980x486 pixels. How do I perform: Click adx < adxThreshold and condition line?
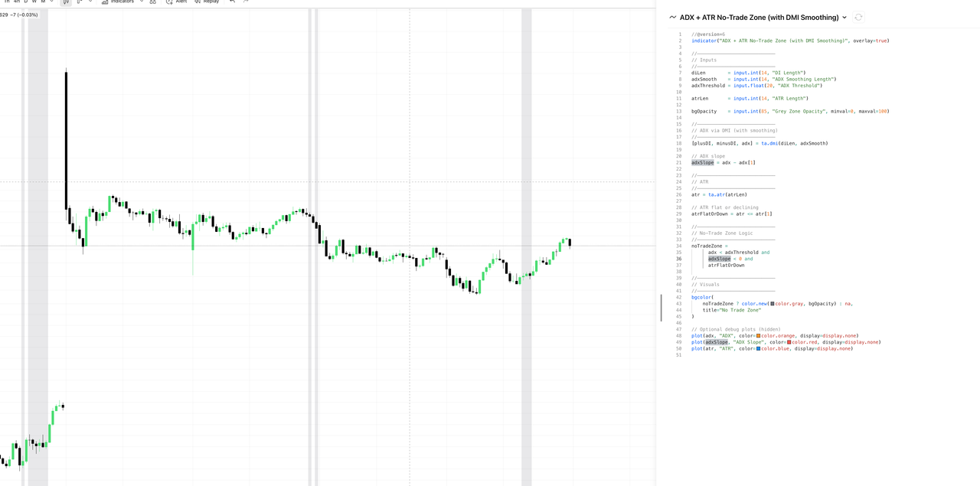[739, 253]
